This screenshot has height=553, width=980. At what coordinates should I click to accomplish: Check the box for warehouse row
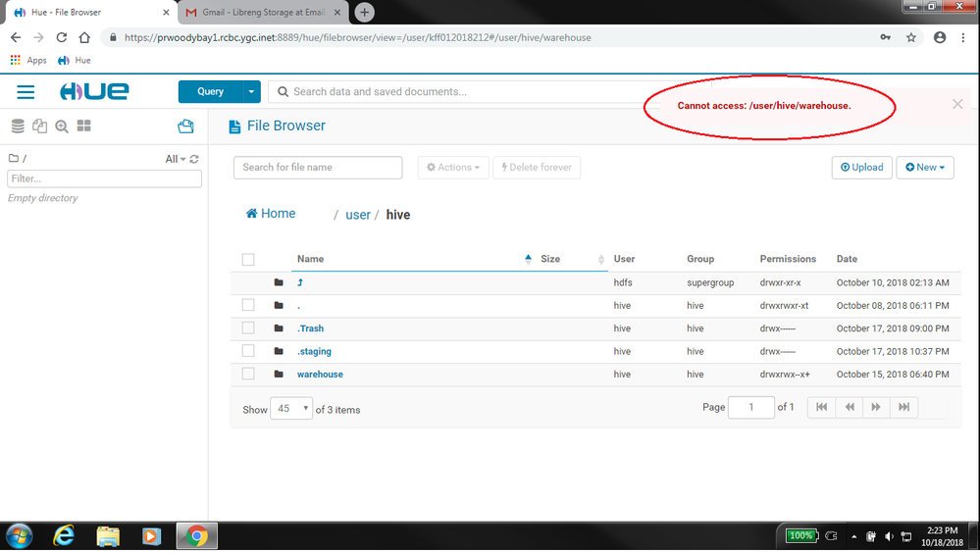coord(248,374)
